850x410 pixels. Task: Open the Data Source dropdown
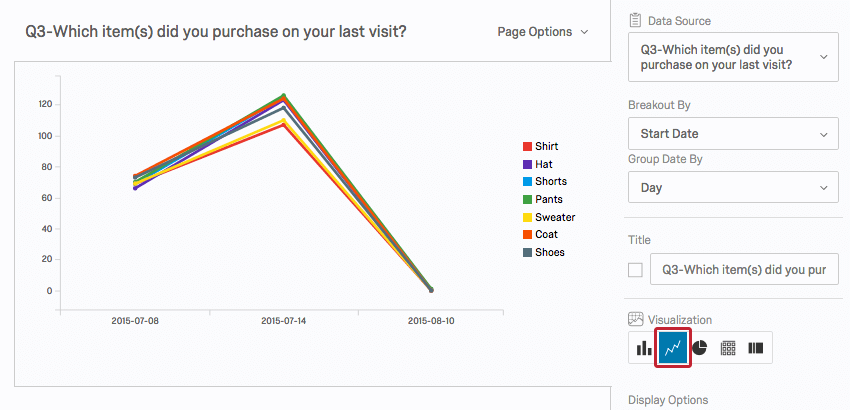(x=733, y=57)
